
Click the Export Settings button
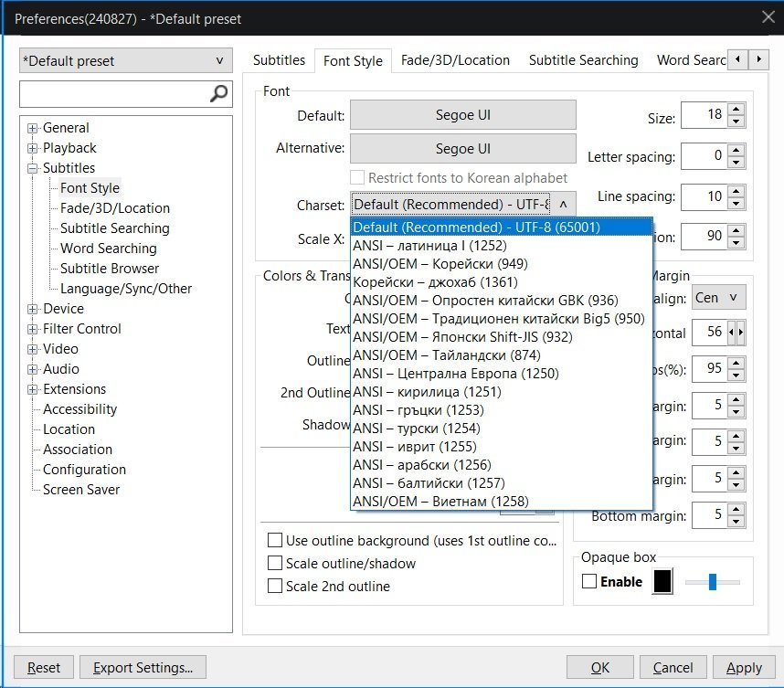click(143, 668)
